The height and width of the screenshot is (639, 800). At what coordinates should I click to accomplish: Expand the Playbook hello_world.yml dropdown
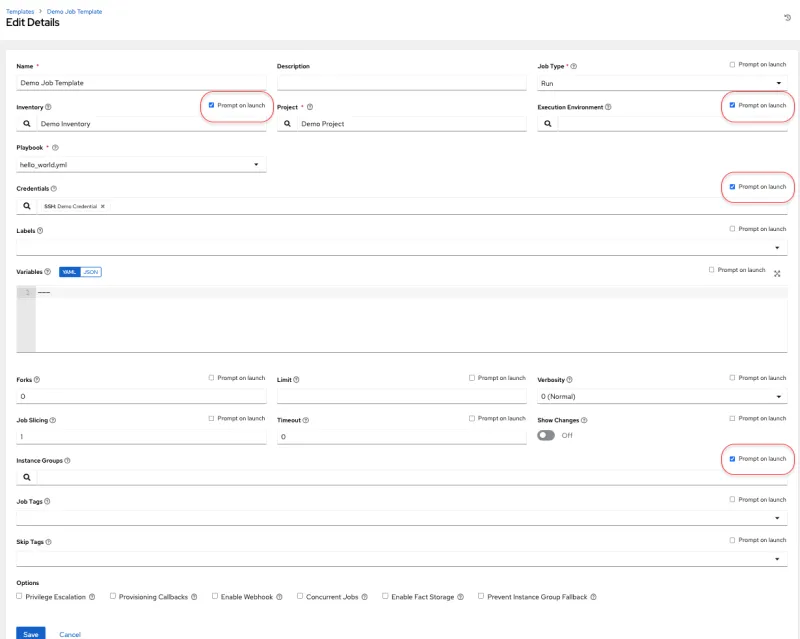coord(141,164)
